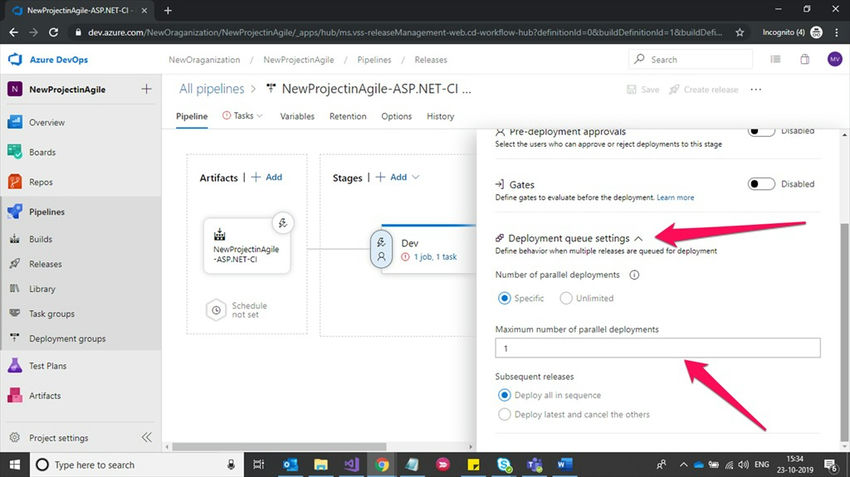
Task: Open the Azure DevOps home logo
Action: coord(15,59)
